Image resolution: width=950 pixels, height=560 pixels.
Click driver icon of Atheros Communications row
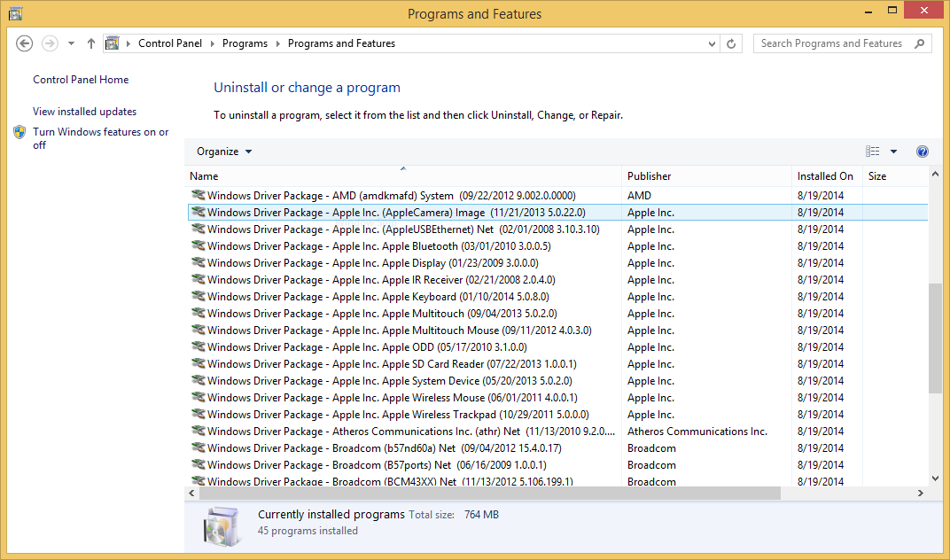coord(199,431)
